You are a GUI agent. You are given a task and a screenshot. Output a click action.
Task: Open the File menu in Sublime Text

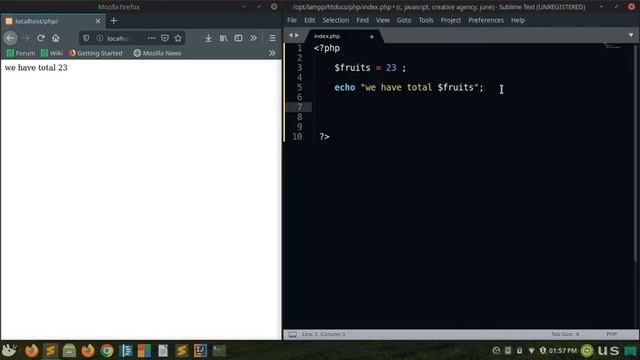click(292, 20)
